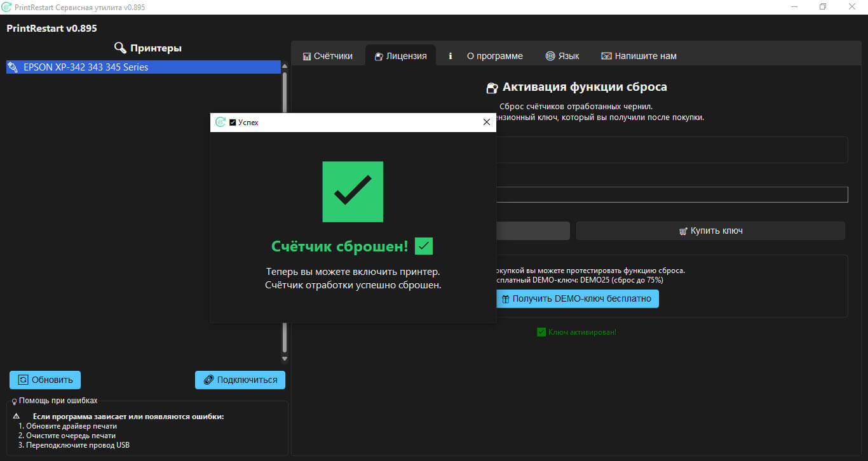This screenshot has height=461, width=868.
Task: Click green check icon by Ключ активирован!
Action: [541, 331]
